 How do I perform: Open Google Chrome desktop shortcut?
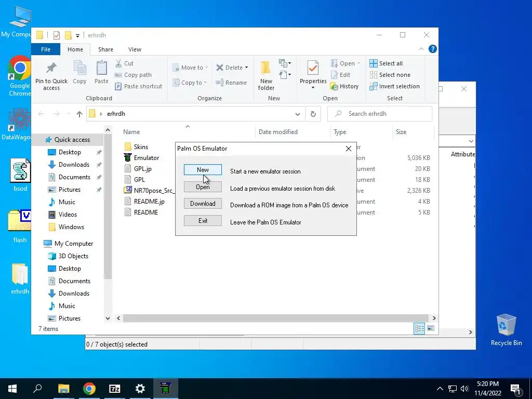click(20, 75)
